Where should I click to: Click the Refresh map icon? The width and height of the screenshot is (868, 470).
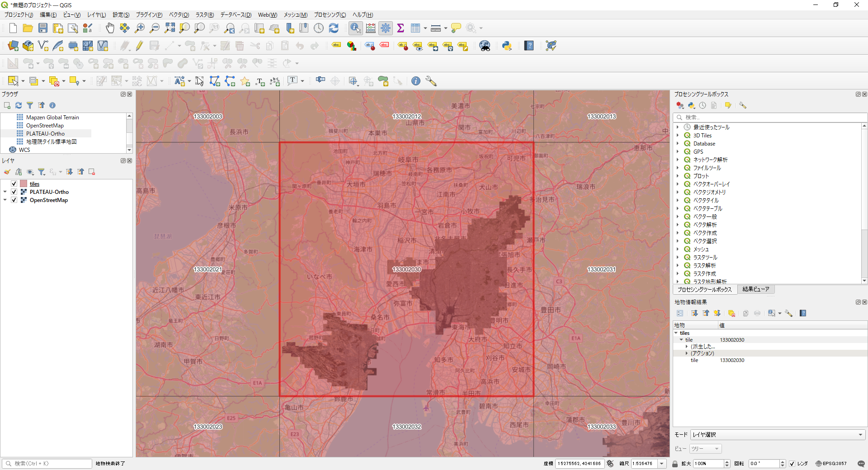(334, 28)
